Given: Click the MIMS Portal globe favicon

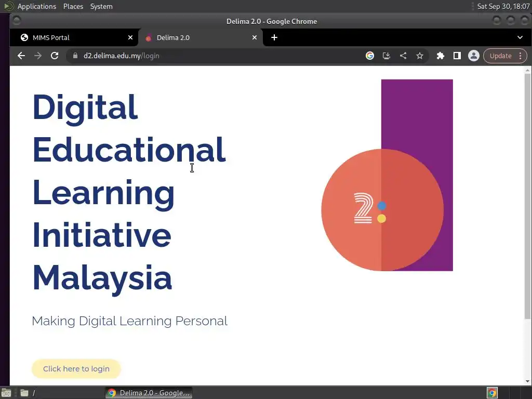Looking at the screenshot, I should pos(24,37).
